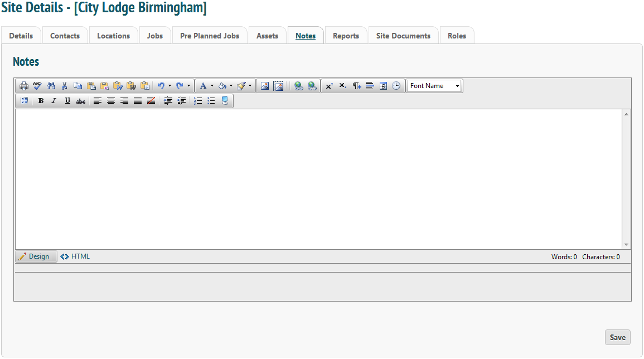Screen dimensions: 644x359
Task: Open the Font Name dropdown
Action: 435,86
